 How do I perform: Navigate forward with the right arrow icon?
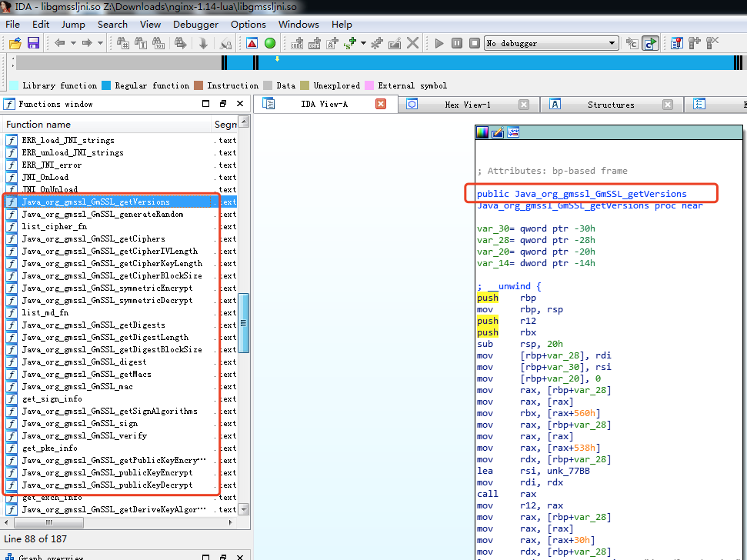88,43
